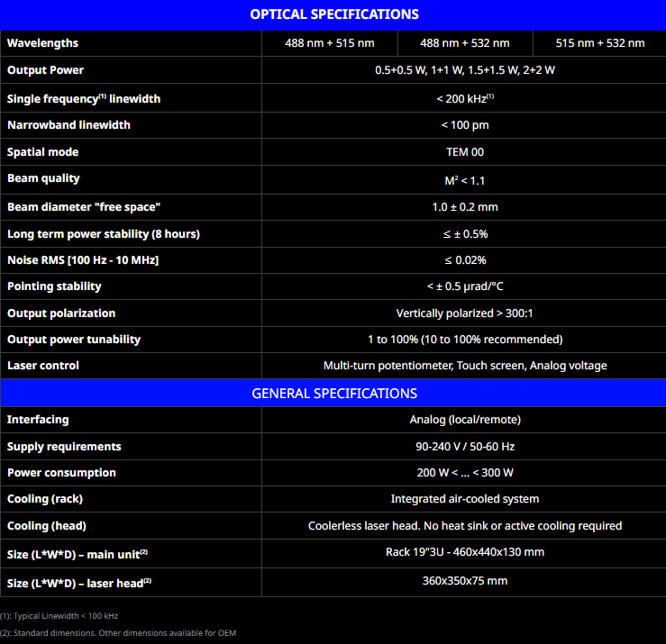Viewport: 666px width, 644px height.
Task: Click the 'Size (L*W*D) – laser head' label
Action: [x=78, y=583]
